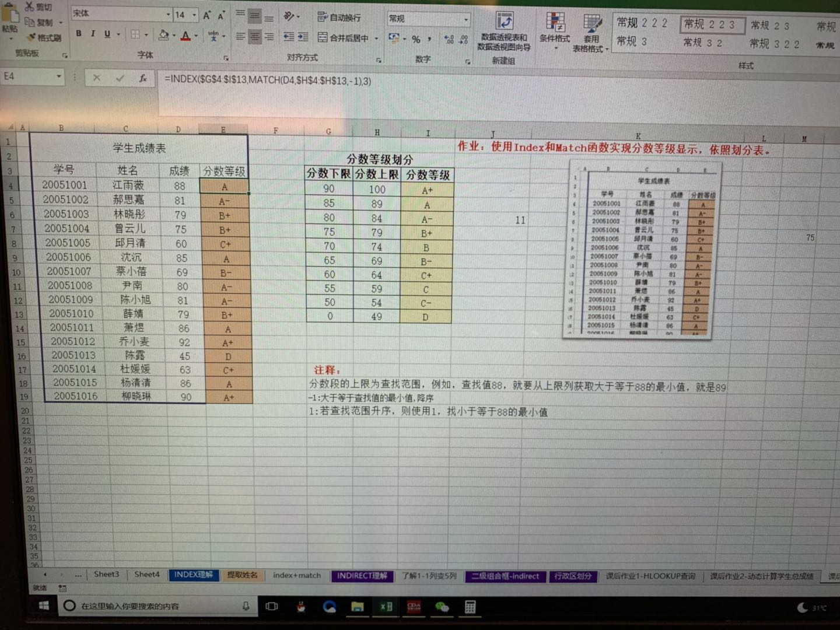The height and width of the screenshot is (630, 840).
Task: Open WeChat from the taskbar
Action: pyautogui.click(x=442, y=607)
